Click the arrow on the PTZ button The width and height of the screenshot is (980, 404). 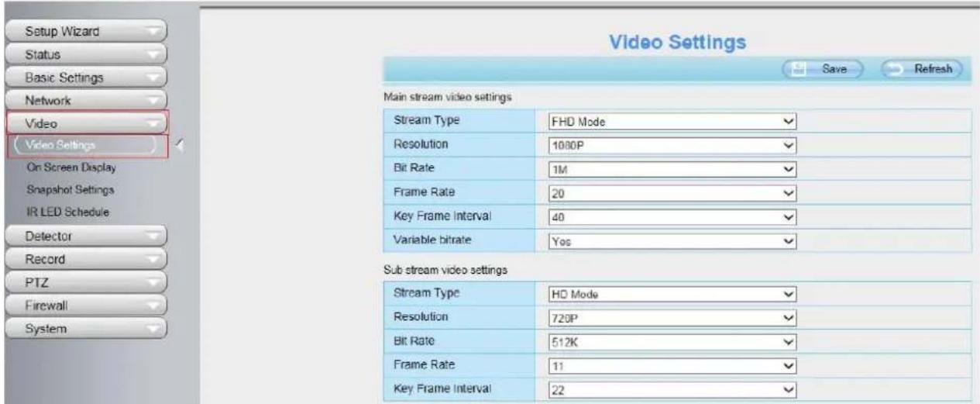point(154,282)
